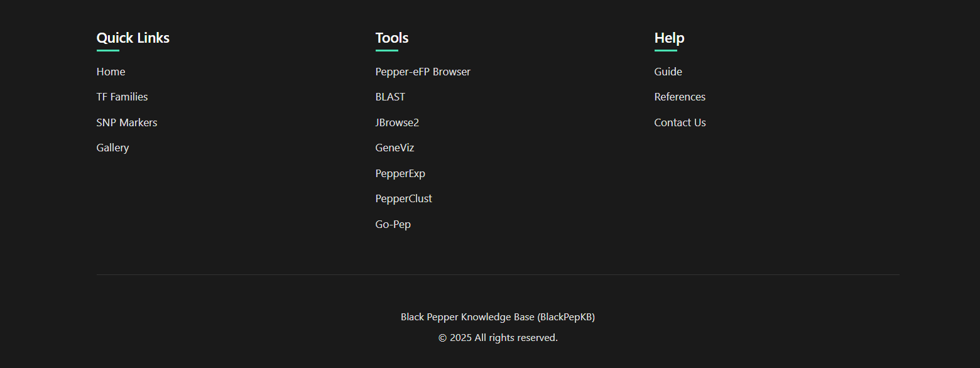Screen dimensions: 980x368
Task: Open the JBrowse2 genome browser link
Action: [397, 122]
